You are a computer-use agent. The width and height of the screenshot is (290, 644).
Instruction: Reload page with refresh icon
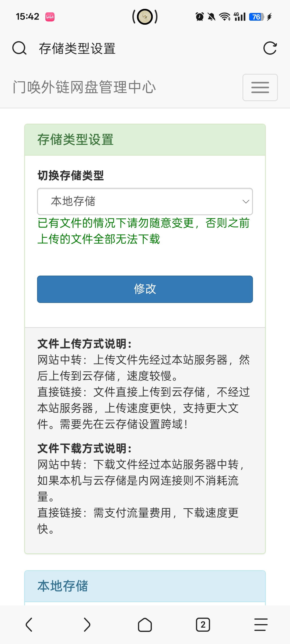click(x=270, y=48)
